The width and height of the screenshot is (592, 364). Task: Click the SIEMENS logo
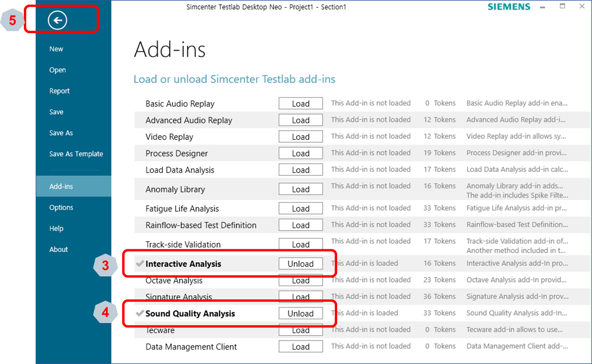pyautogui.click(x=509, y=7)
